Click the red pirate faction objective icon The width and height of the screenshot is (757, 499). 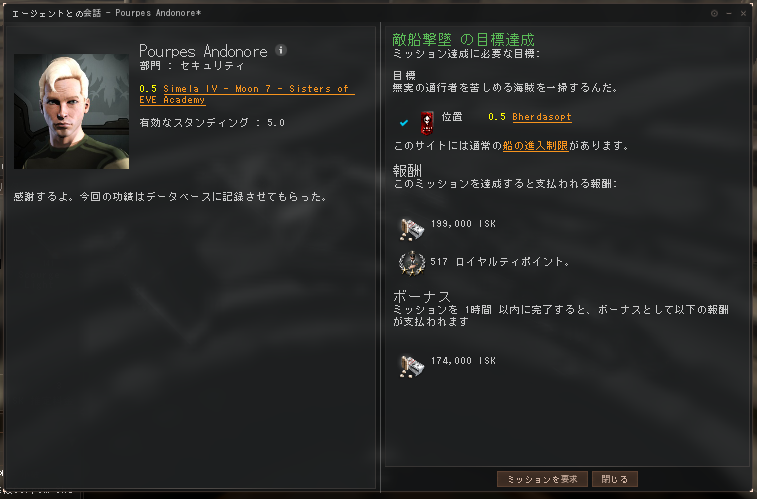pyautogui.click(x=427, y=123)
